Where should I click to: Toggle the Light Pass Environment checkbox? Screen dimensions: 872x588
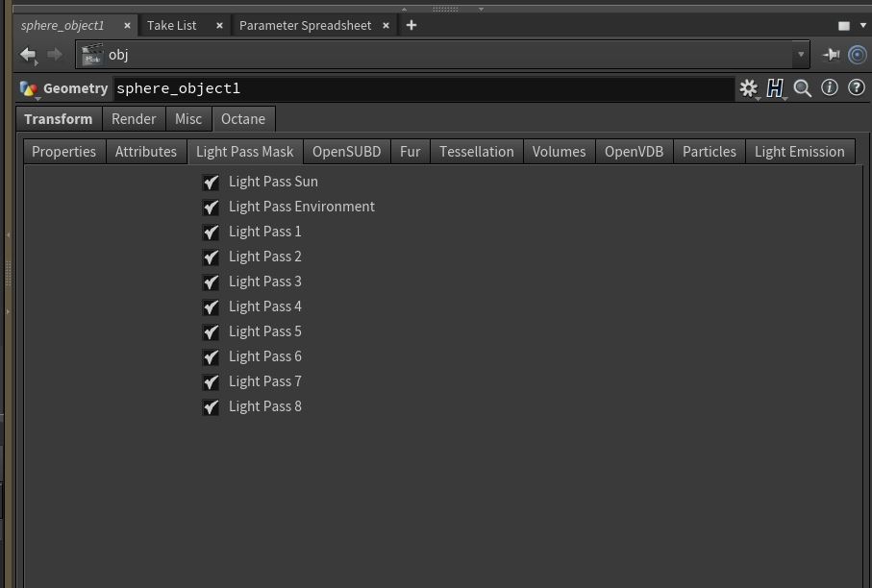(x=212, y=208)
